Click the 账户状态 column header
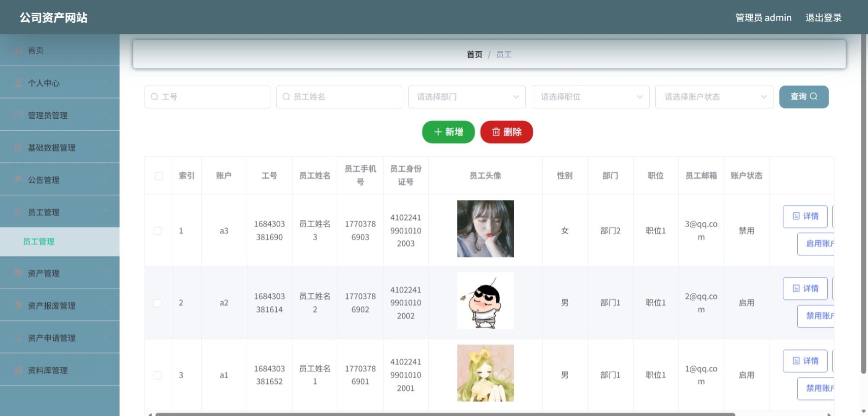 pyautogui.click(x=746, y=175)
